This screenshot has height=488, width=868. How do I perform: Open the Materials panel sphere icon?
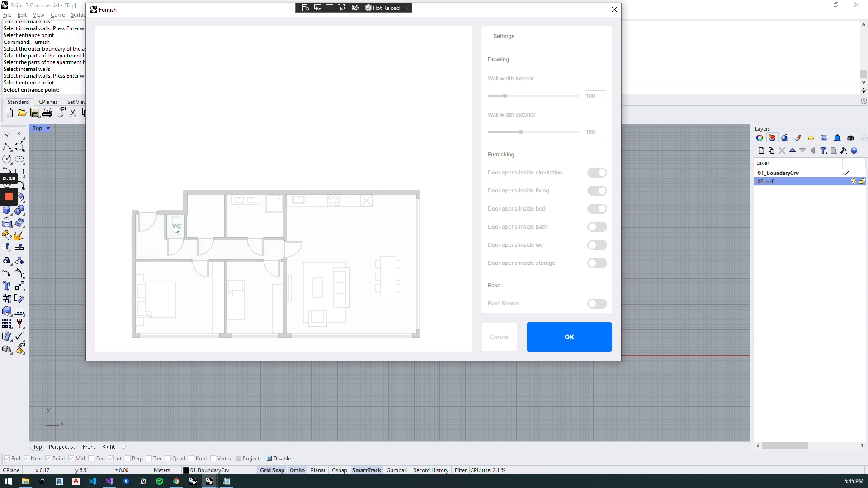point(785,138)
